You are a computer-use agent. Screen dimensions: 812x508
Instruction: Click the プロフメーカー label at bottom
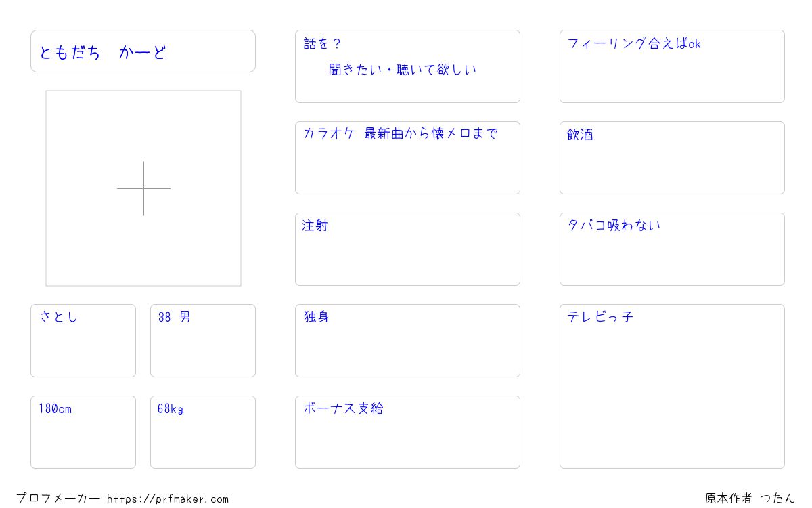pyautogui.click(x=58, y=499)
